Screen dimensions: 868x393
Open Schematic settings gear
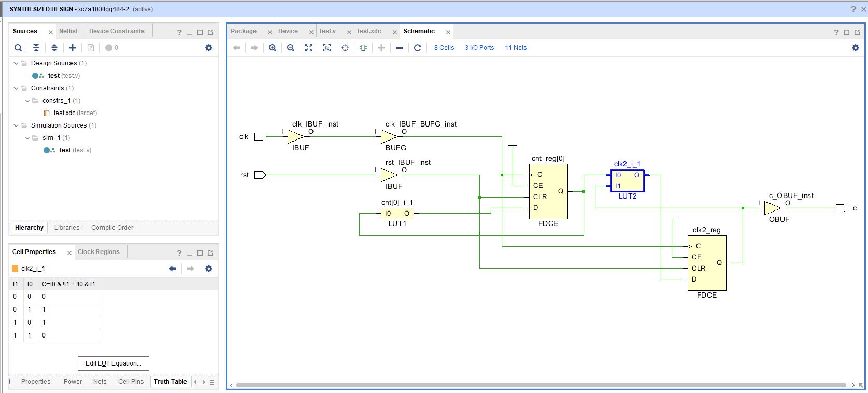click(856, 48)
